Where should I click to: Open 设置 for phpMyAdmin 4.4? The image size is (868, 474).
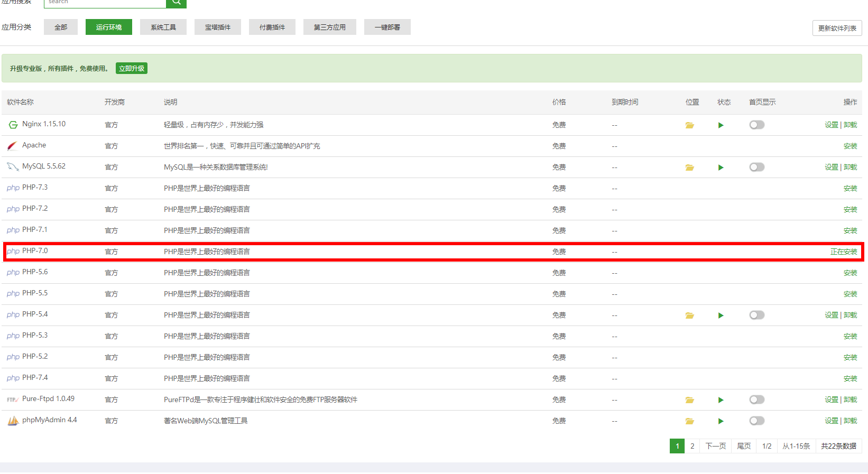(832, 421)
